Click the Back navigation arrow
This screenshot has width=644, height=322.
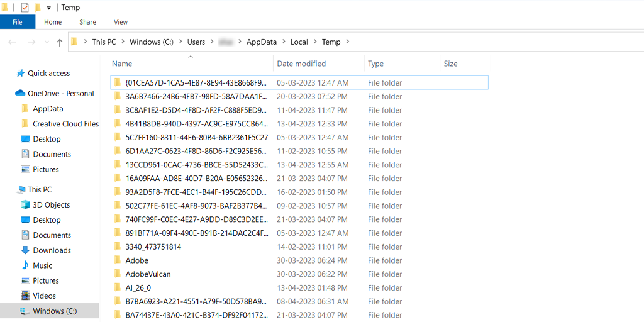pos(12,42)
